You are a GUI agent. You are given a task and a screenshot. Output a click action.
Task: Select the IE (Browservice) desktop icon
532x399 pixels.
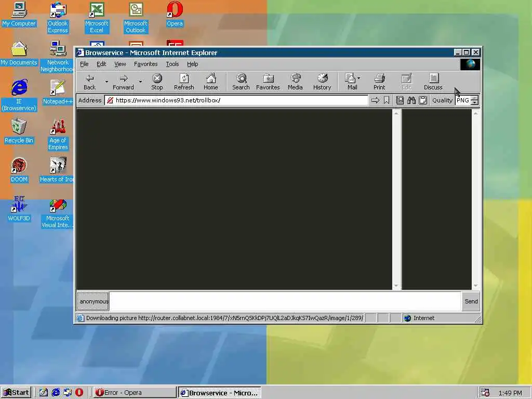pyautogui.click(x=19, y=96)
